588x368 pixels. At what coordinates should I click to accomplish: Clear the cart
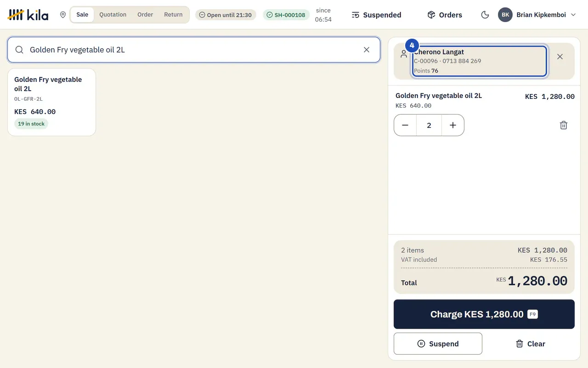[531, 344]
